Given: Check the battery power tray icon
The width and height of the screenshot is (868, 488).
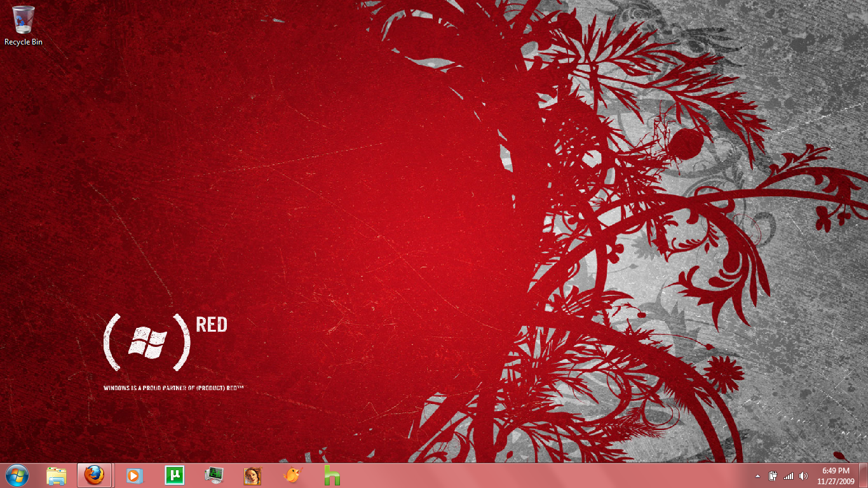Looking at the screenshot, I should click(773, 476).
